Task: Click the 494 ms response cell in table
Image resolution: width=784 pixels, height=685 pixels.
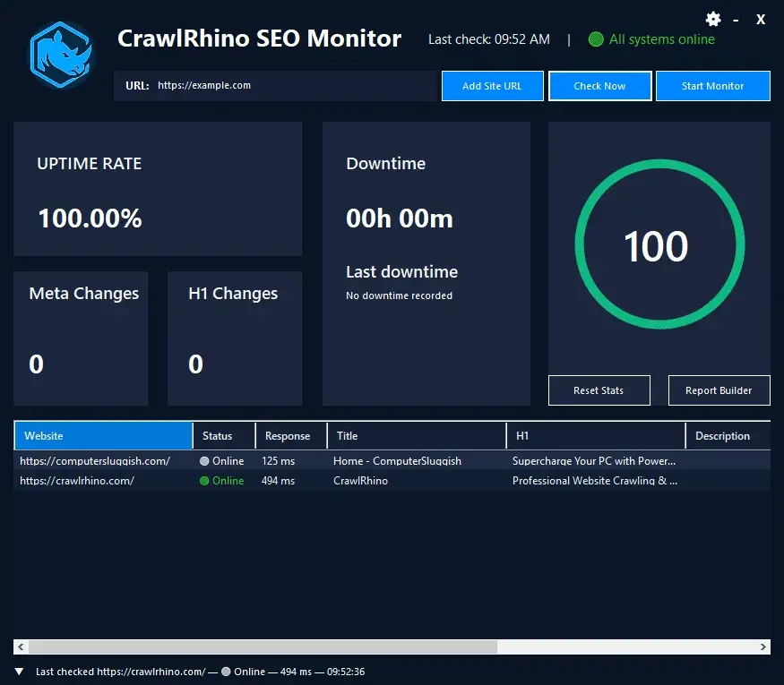Action: coord(278,481)
